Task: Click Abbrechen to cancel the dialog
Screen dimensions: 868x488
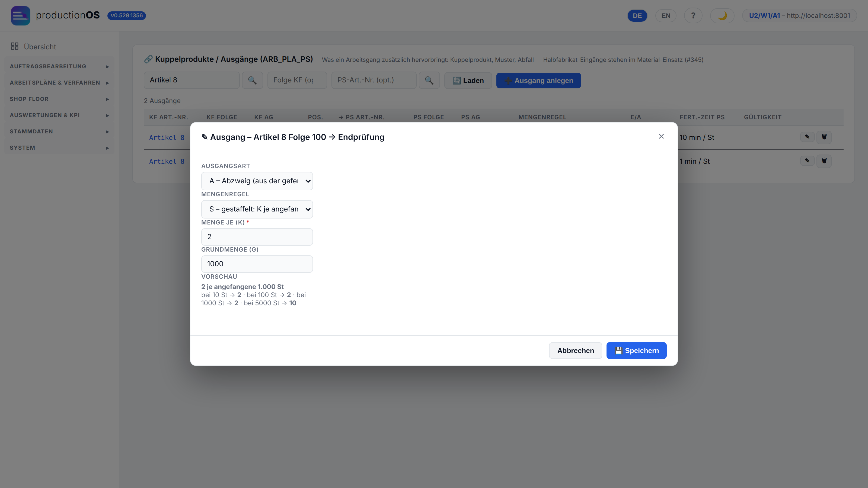Action: pos(575,351)
